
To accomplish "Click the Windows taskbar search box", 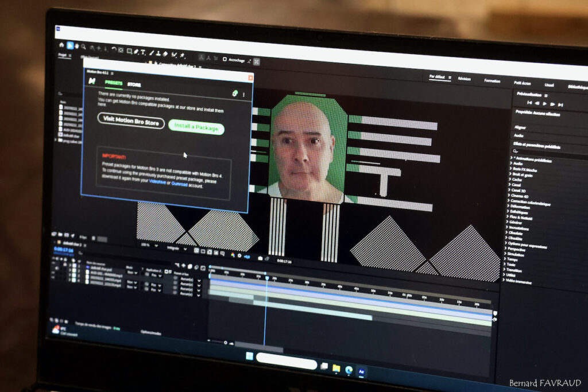I will click(287, 361).
